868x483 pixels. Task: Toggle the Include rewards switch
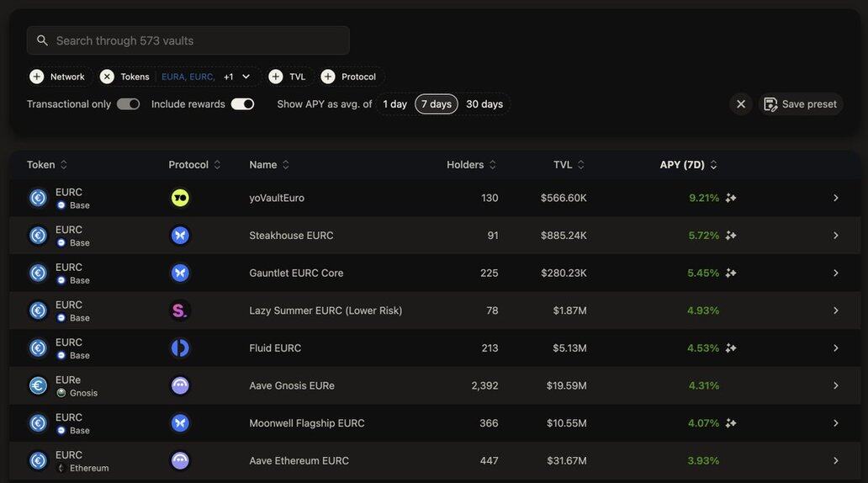242,104
